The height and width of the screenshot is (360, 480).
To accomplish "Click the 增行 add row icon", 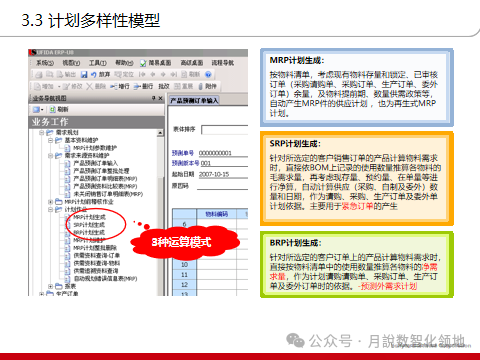I will (x=114, y=86).
